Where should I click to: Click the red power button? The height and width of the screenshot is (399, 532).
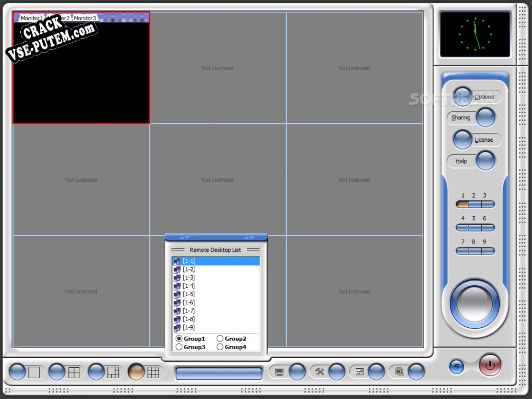point(490,365)
